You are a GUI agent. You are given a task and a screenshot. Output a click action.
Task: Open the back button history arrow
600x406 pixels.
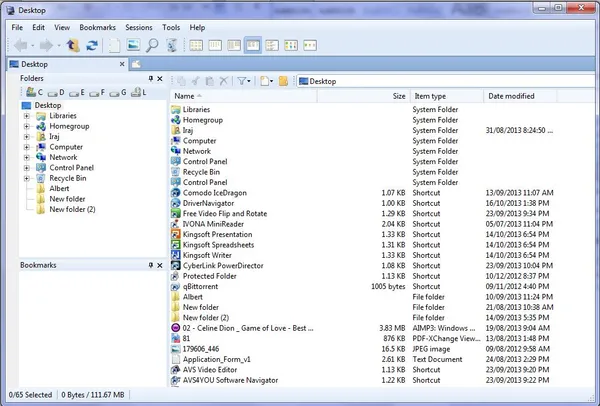33,46
